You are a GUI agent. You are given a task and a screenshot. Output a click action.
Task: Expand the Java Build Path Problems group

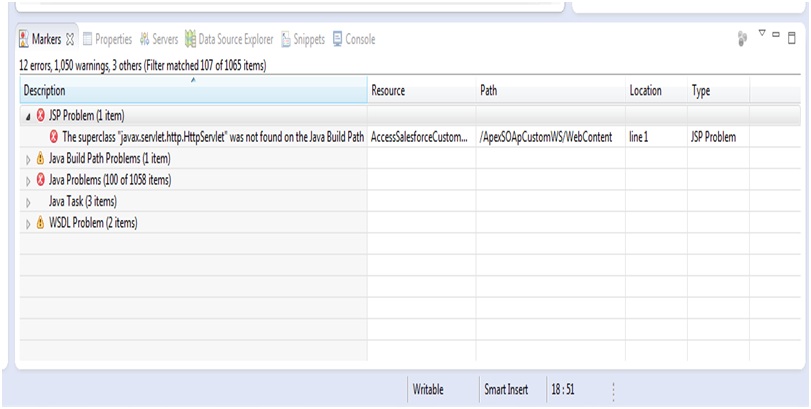coord(28,159)
